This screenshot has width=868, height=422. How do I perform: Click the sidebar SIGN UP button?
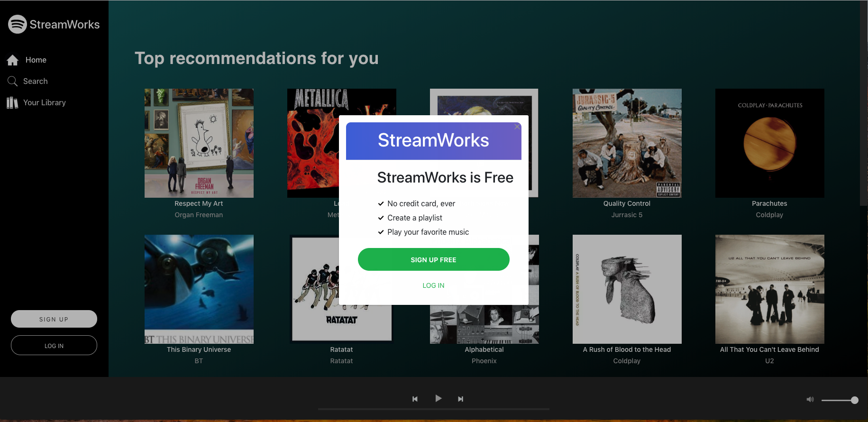point(54,319)
